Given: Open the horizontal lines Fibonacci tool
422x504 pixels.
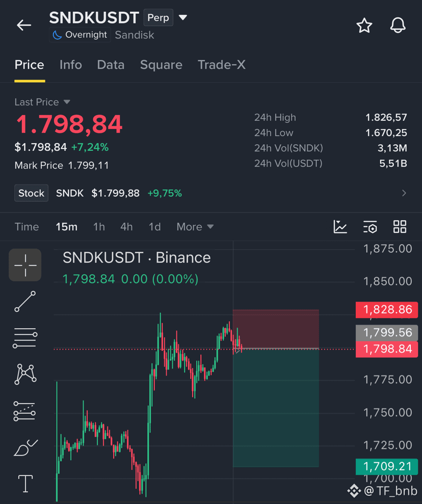Looking at the screenshot, I should pyautogui.click(x=25, y=338).
